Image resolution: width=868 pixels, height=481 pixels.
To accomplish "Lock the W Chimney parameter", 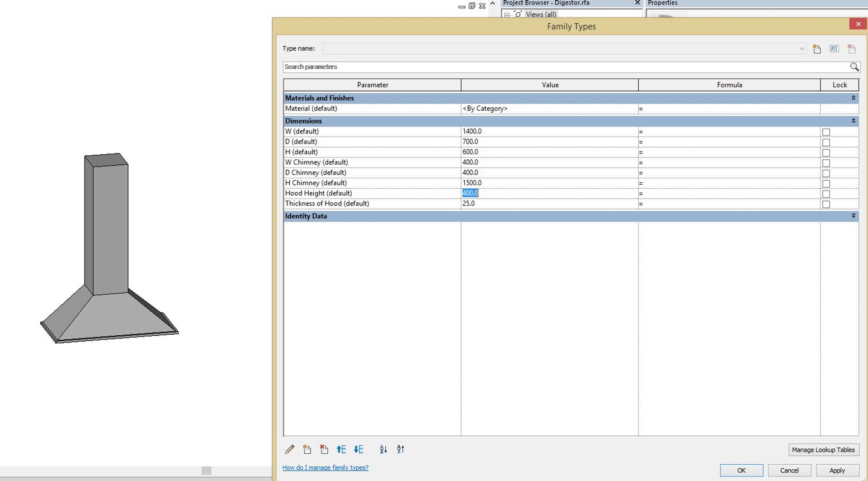I will [x=826, y=163].
